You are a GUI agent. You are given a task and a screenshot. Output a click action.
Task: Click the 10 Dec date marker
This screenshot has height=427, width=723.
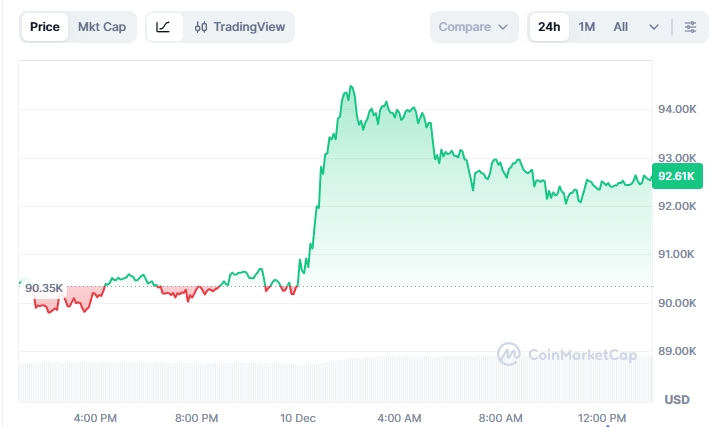298,416
